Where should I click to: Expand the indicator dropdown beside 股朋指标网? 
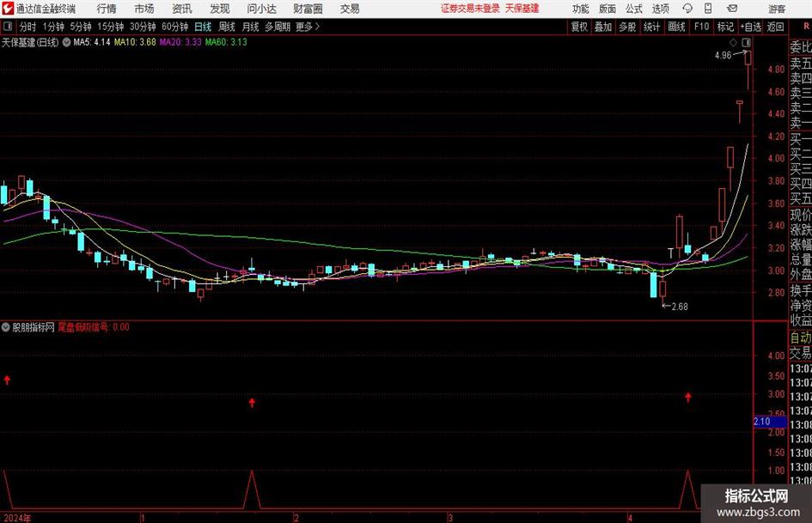pos(6,326)
